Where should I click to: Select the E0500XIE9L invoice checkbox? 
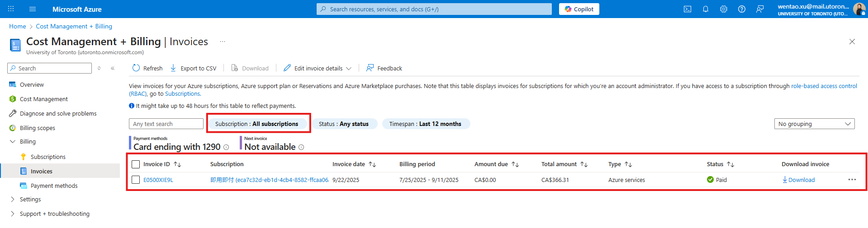coord(136,180)
